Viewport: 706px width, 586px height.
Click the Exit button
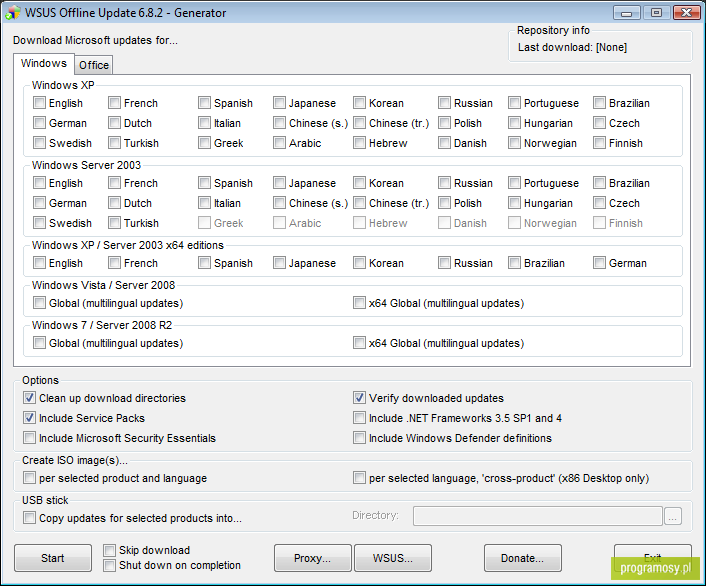tap(652, 558)
